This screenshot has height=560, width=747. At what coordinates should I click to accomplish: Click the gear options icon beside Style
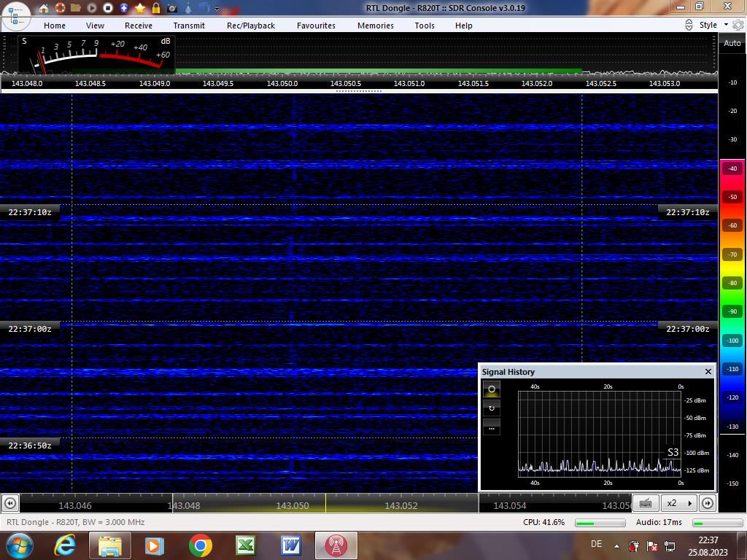pyautogui.click(x=738, y=25)
